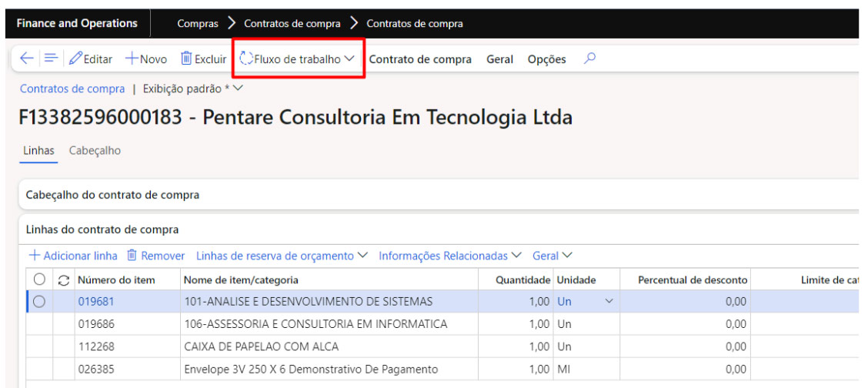Viewport: 868px width, 388px height.
Task: Open the Unidade dropdown for first row
Action: [x=609, y=302]
